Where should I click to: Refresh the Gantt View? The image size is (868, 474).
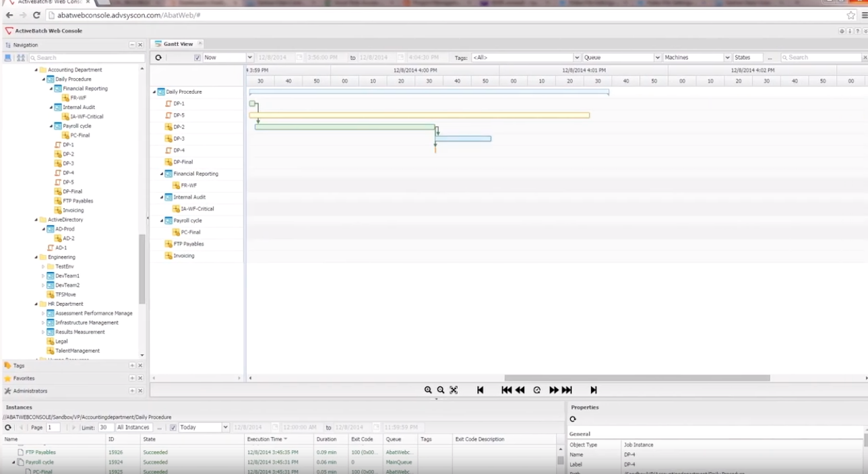click(x=158, y=58)
